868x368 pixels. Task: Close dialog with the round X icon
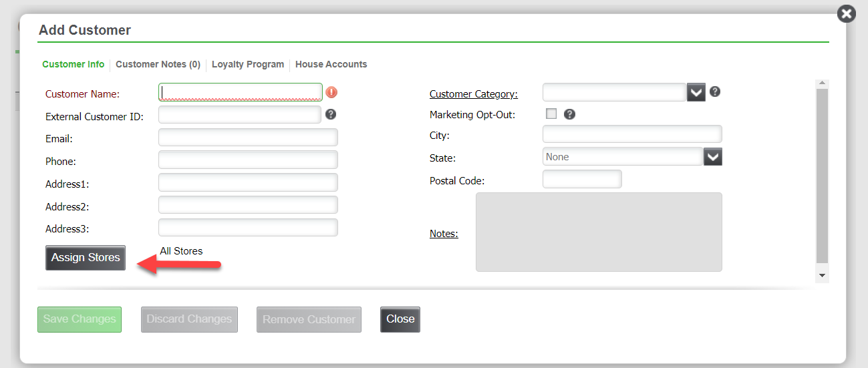[x=847, y=13]
